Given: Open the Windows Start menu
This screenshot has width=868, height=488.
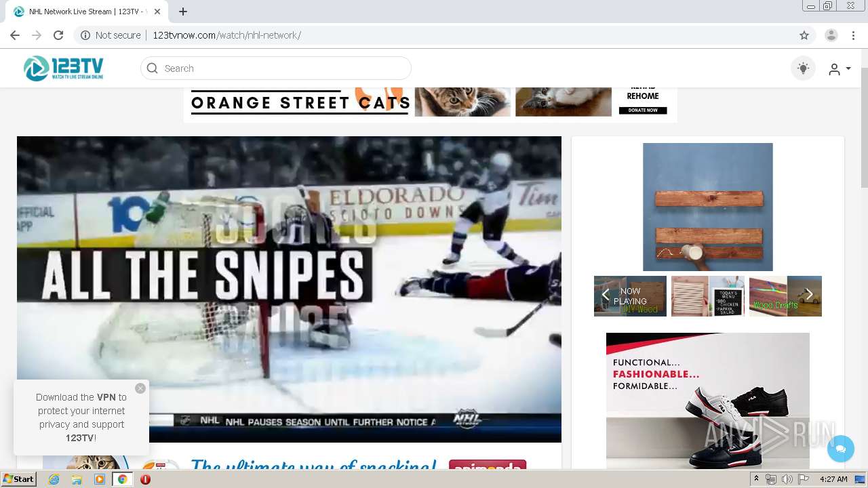Looking at the screenshot, I should (x=18, y=479).
